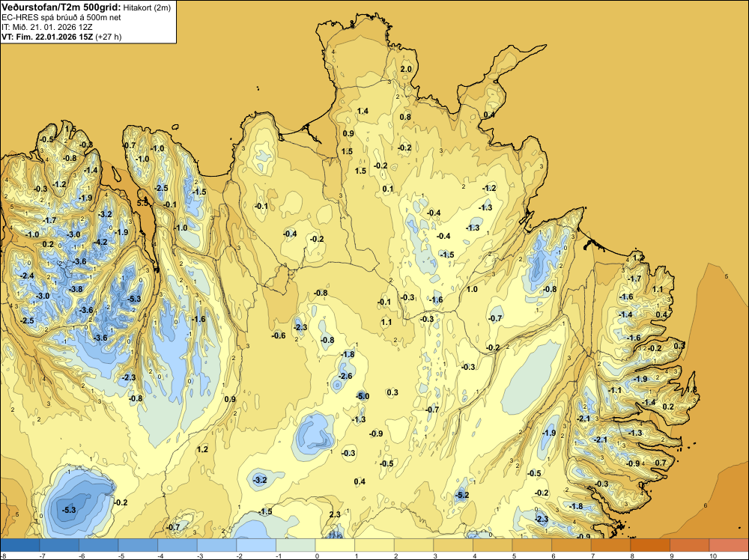
Task: Click the 2.3 temperature reading
Action: coord(335,514)
